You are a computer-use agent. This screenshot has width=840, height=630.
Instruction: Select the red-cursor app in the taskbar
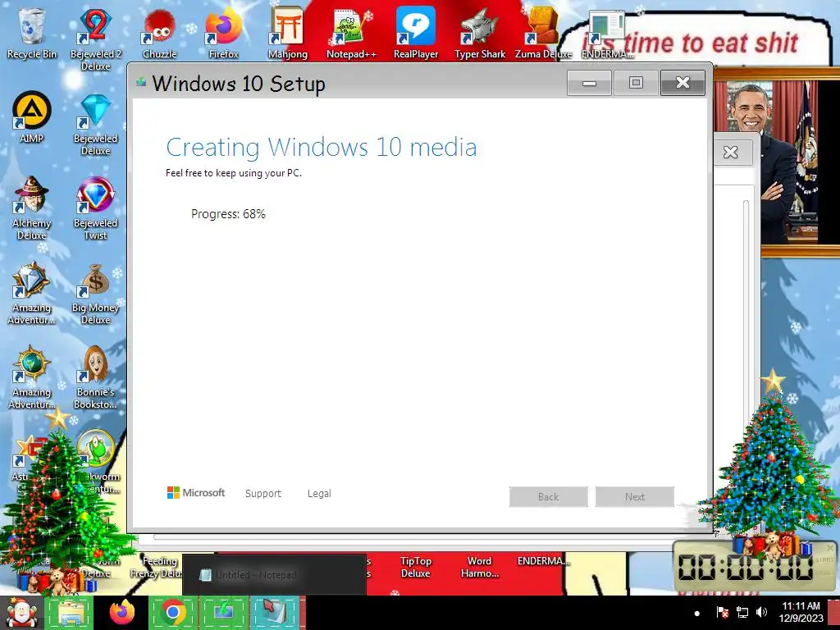point(276,613)
